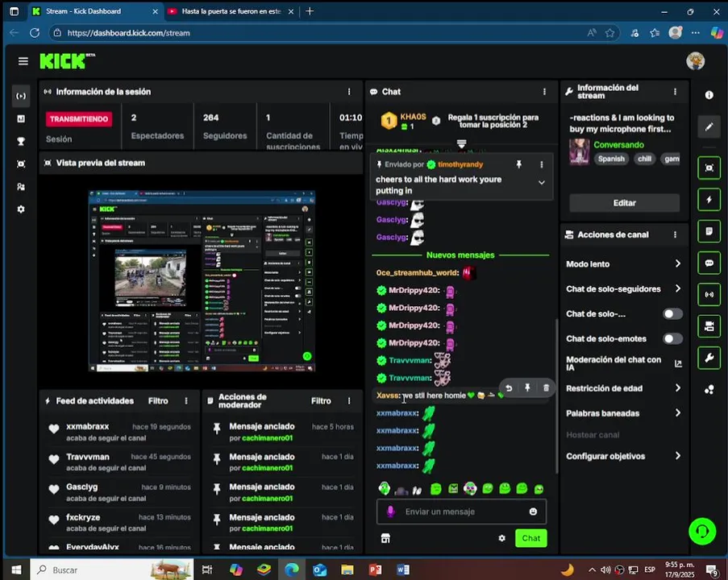Viewport: 728px width, 580px height.
Task: Toggle the chat bubble widget icon in the right rail
Action: (709, 263)
